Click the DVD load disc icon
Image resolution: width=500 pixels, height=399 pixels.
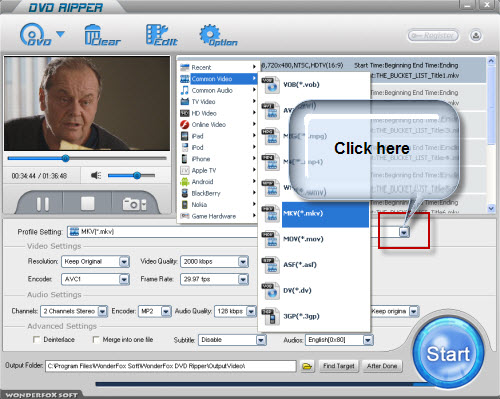tap(35, 35)
